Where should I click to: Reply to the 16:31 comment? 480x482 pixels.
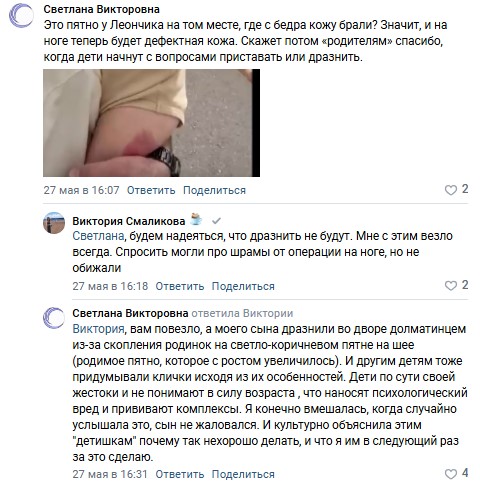coord(180,474)
